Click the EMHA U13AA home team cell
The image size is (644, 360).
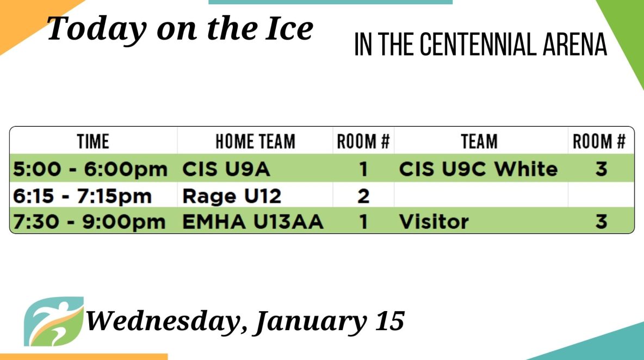point(252,222)
